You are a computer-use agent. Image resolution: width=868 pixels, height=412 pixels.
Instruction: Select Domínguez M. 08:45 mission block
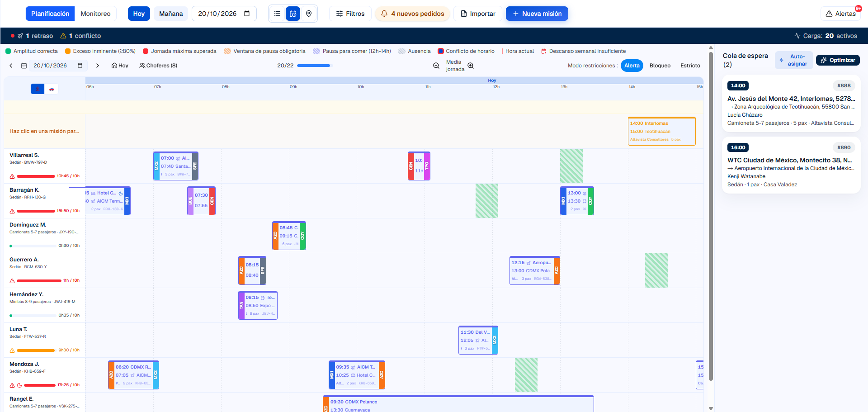click(x=289, y=236)
